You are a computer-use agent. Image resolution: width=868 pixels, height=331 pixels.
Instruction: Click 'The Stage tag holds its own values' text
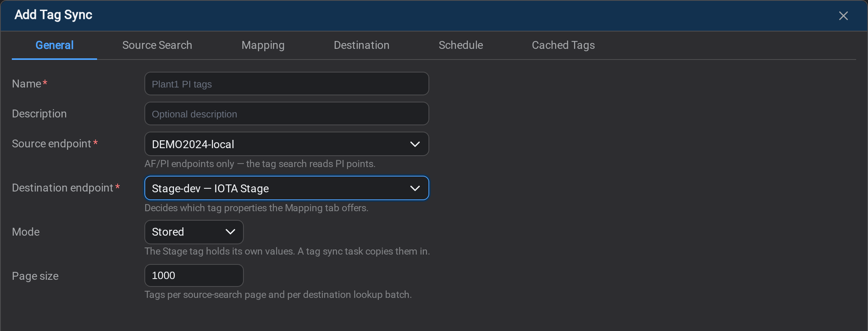(x=287, y=251)
